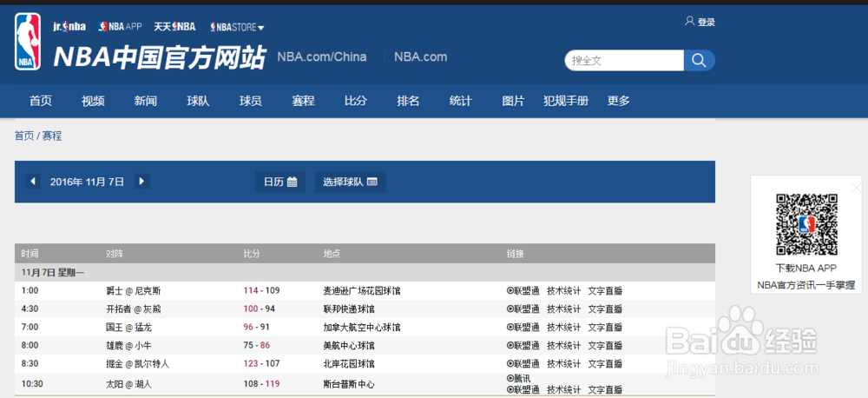Open the 日历 calendar button
868x398 pixels.
point(280,182)
